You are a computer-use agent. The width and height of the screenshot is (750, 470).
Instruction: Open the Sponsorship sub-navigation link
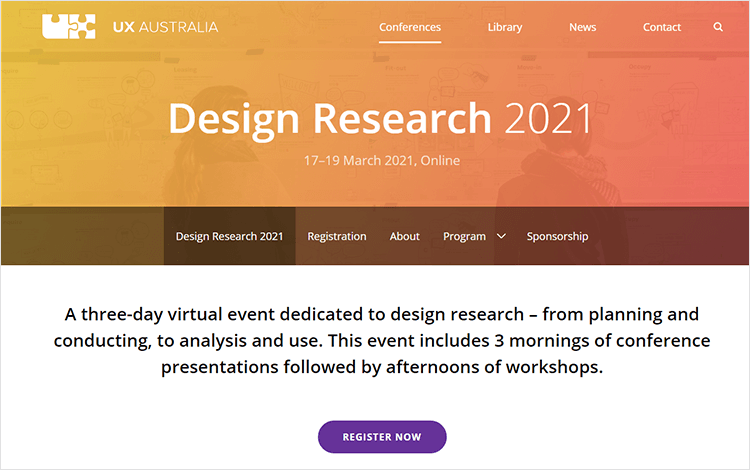557,236
